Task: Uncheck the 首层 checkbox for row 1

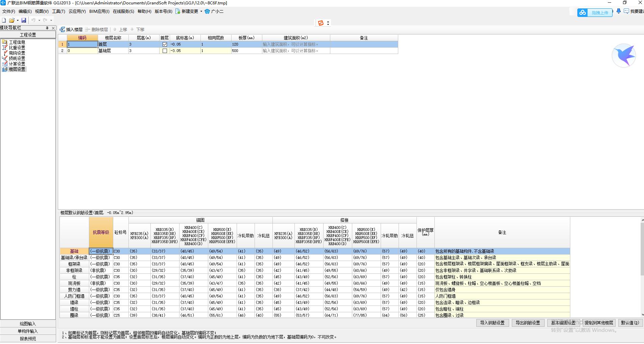Action: click(165, 44)
